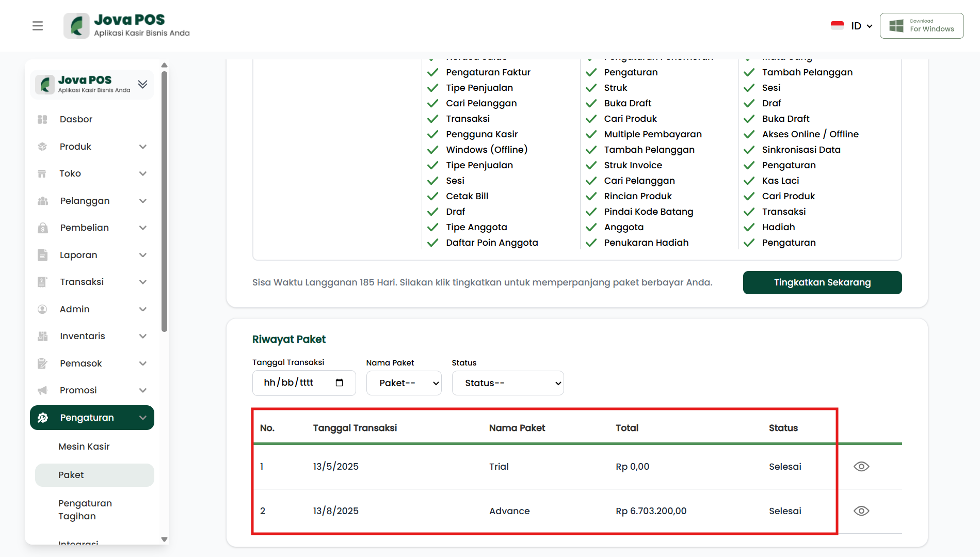View details of the Advance package row
Image resolution: width=980 pixels, height=557 pixels.
coord(861,511)
